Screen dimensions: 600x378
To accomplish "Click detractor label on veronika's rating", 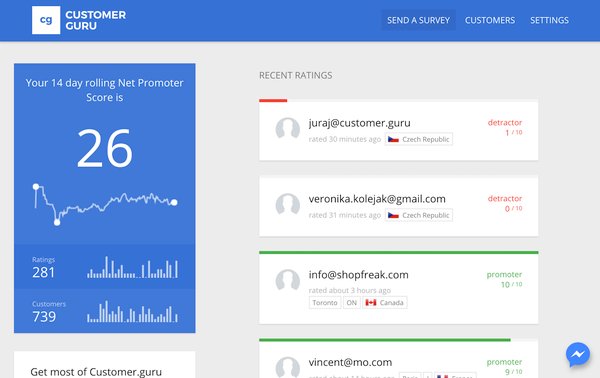I will coord(505,198).
